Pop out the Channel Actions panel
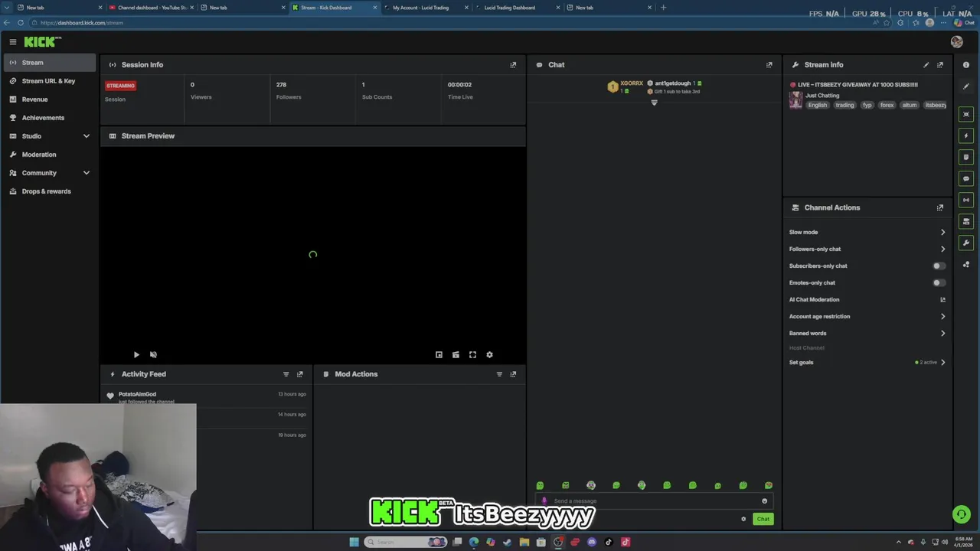Screen dimensions: 980x551 click(x=940, y=207)
